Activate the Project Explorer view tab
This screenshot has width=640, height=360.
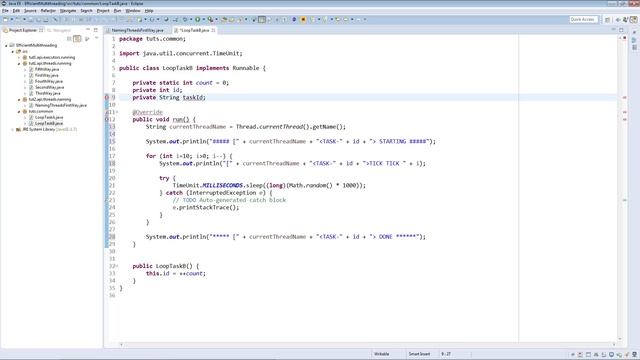click(x=23, y=30)
